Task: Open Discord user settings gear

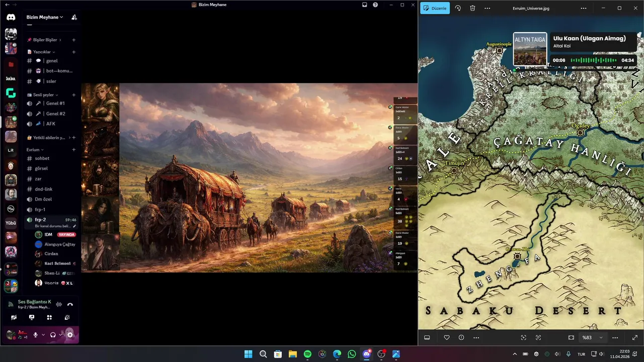Action: tap(70, 335)
